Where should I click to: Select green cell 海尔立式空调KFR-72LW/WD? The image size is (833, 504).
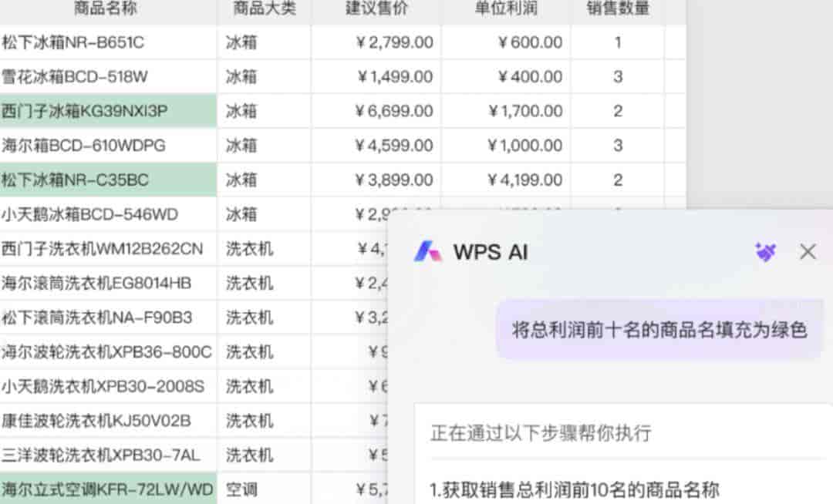(x=108, y=489)
